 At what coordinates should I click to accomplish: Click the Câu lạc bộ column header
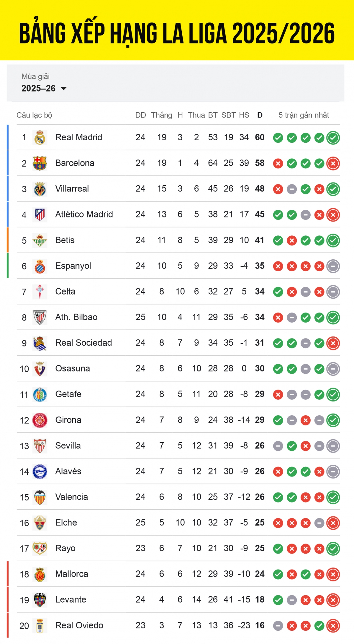pyautogui.click(x=34, y=115)
